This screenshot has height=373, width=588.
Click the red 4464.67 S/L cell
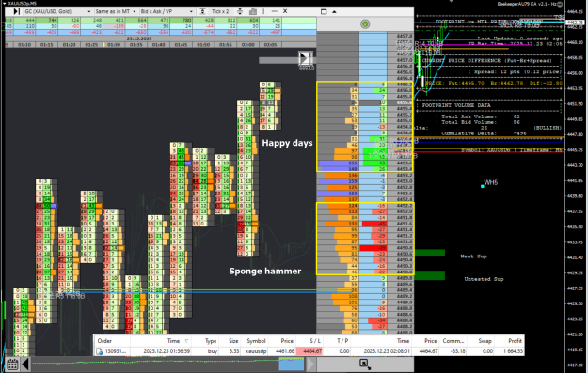coord(309,351)
